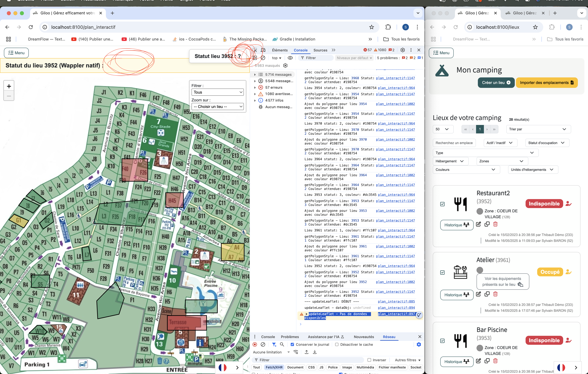Search the network log with the magnifier

tap(282, 344)
